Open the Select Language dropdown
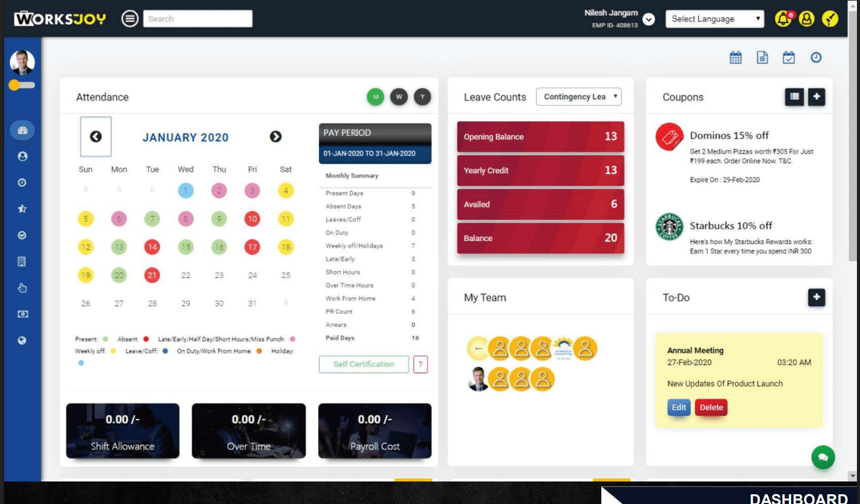 pyautogui.click(x=715, y=19)
